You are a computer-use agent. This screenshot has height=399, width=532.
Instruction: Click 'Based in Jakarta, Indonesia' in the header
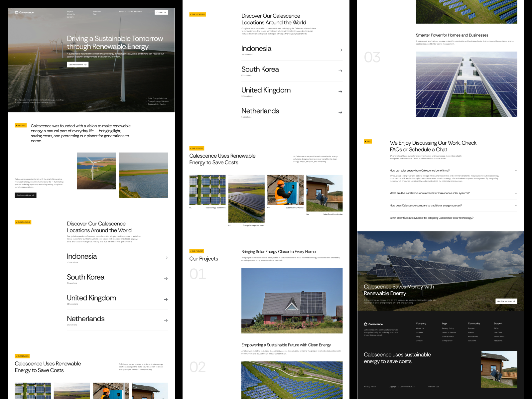tap(130, 12)
